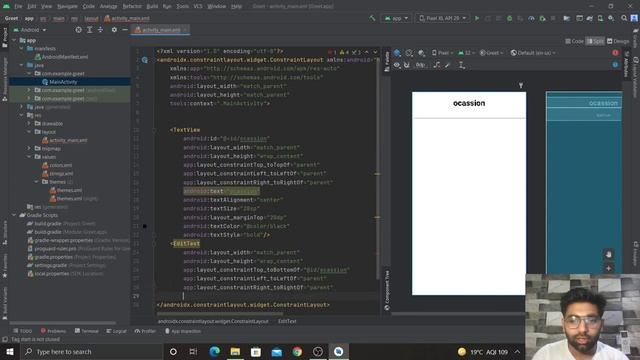
Task: Toggle the View Options eye icon
Action: pyautogui.click(x=397, y=65)
